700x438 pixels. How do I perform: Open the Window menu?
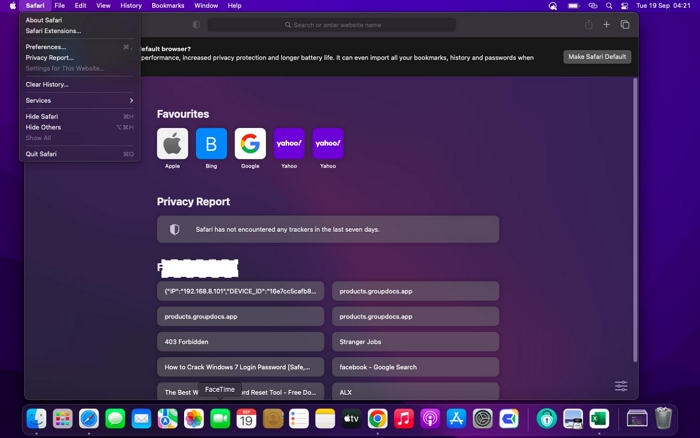206,6
